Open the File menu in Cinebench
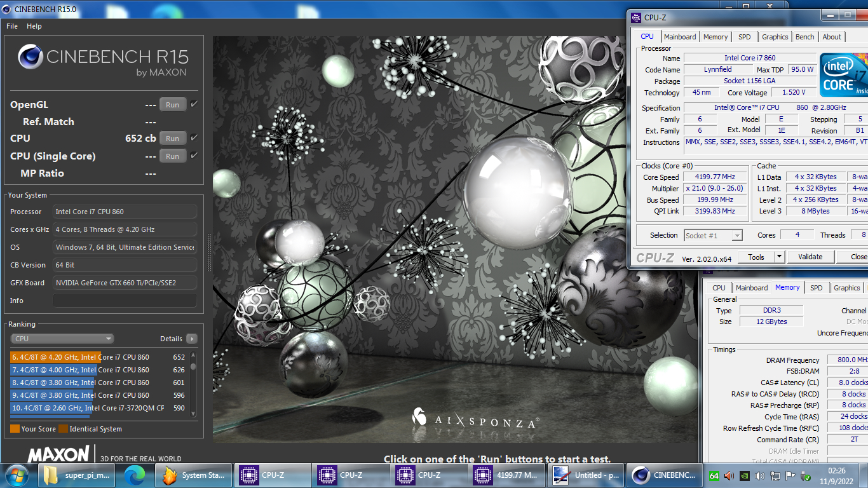This screenshot has height=488, width=868. click(12, 26)
